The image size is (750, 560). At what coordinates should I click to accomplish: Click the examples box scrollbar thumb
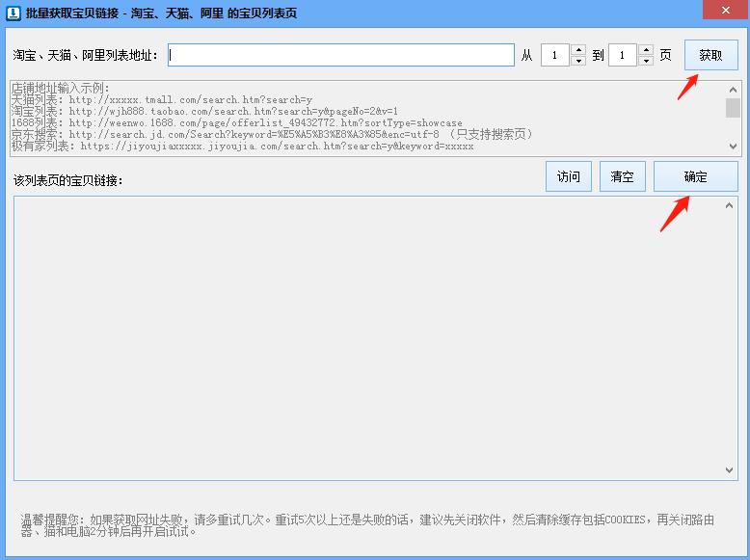733,108
